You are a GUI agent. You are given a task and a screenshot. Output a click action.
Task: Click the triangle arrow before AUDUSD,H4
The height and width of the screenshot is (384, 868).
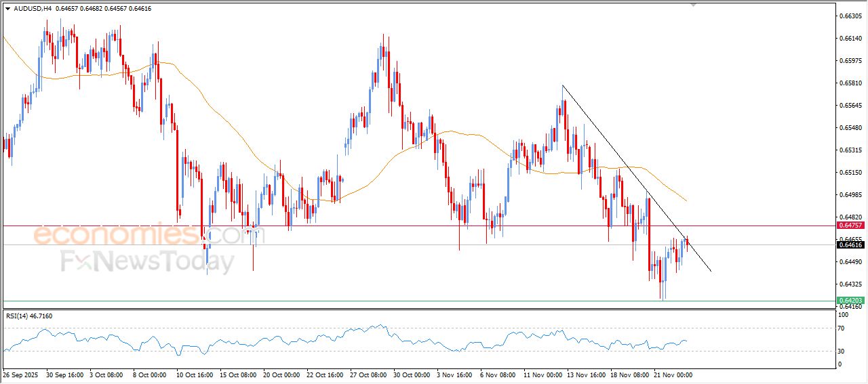[7, 9]
